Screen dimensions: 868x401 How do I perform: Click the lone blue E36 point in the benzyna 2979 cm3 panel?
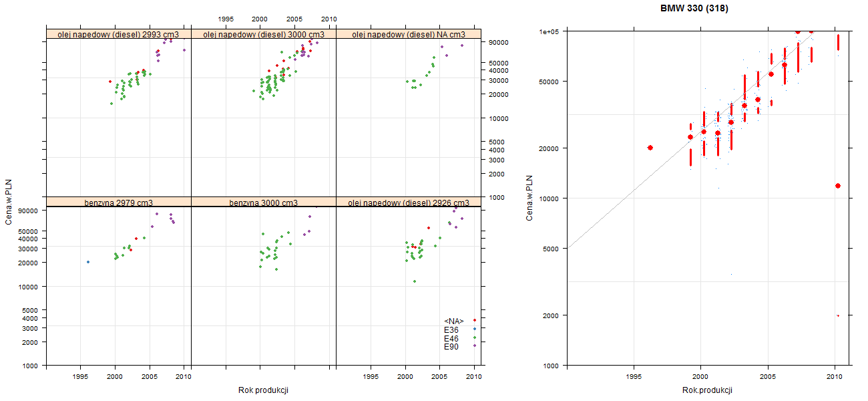[x=88, y=262]
